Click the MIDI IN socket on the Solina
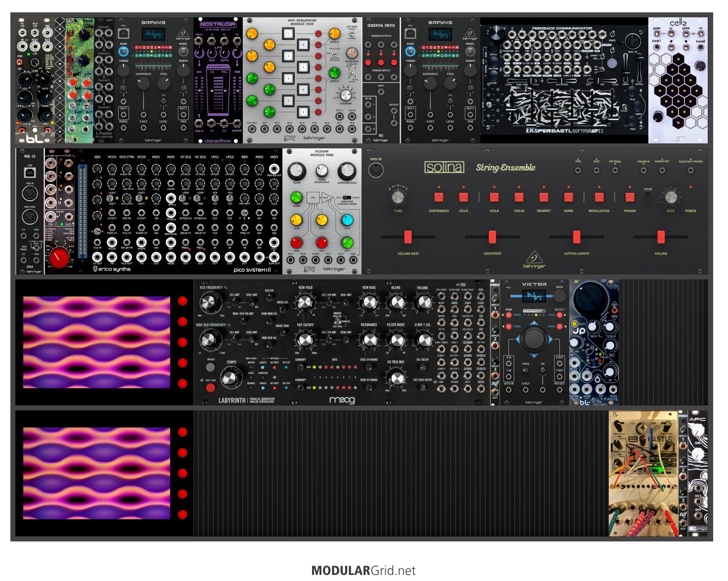728x581 pixels. pos(376,170)
